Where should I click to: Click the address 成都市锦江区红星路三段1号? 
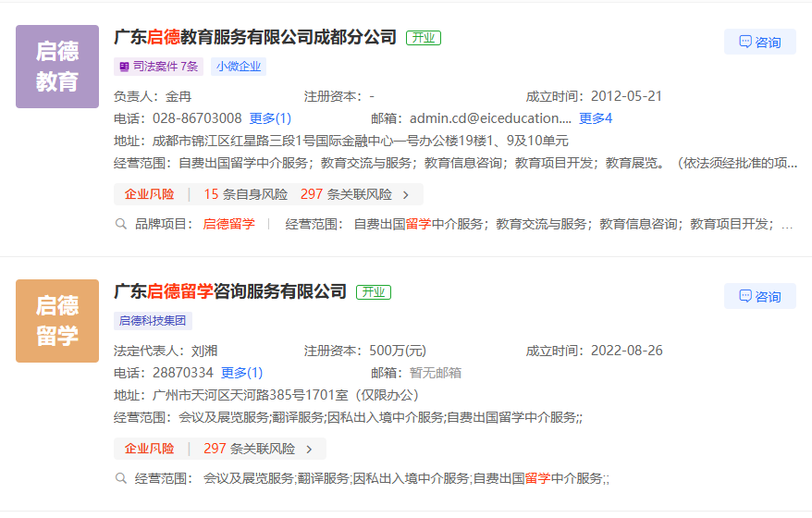361,141
